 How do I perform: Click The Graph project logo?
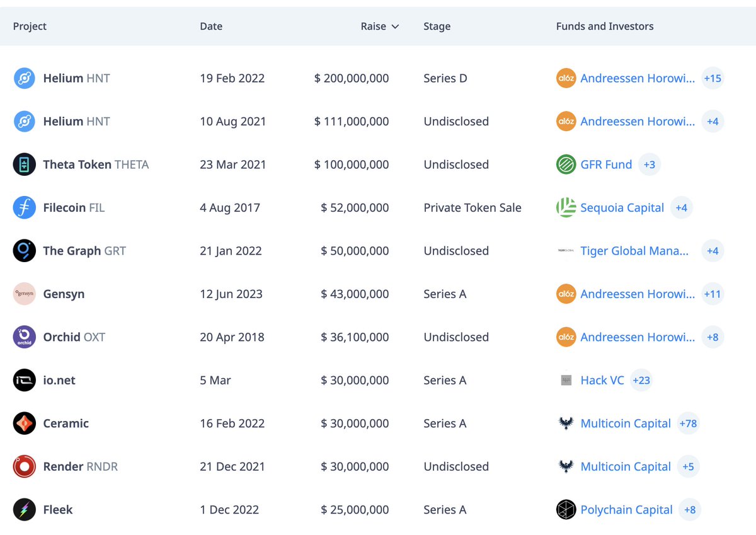pos(25,251)
